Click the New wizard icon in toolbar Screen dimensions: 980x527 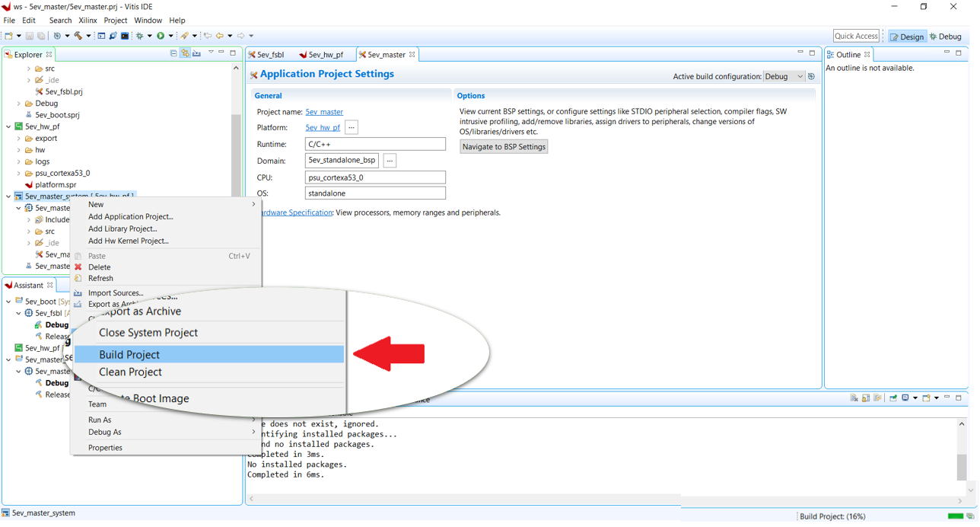pos(8,36)
